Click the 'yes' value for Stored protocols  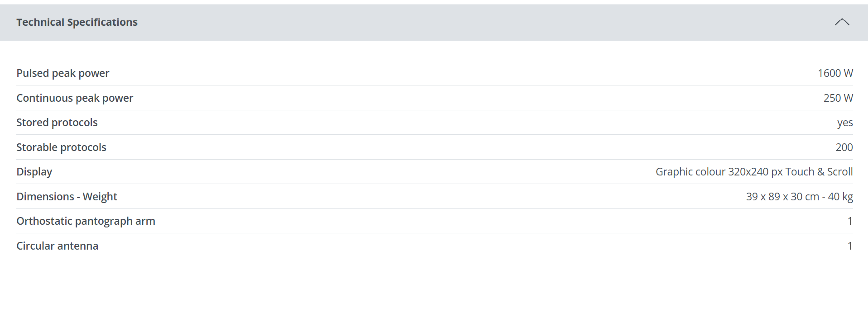tap(845, 123)
